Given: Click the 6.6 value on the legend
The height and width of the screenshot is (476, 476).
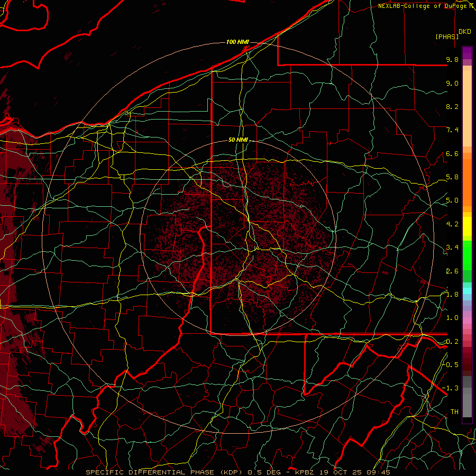Looking at the screenshot, I should click(x=452, y=153).
